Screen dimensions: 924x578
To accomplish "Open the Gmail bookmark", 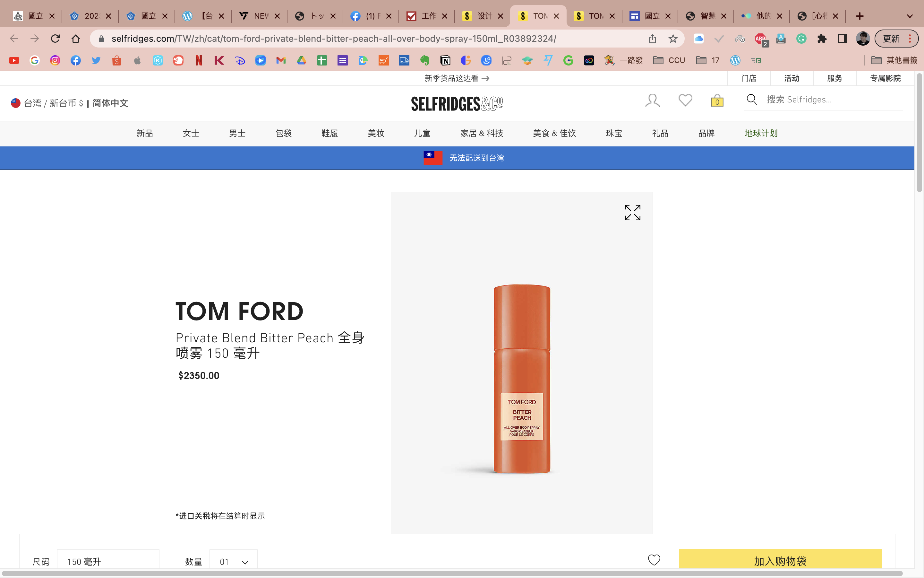I will pos(281,60).
